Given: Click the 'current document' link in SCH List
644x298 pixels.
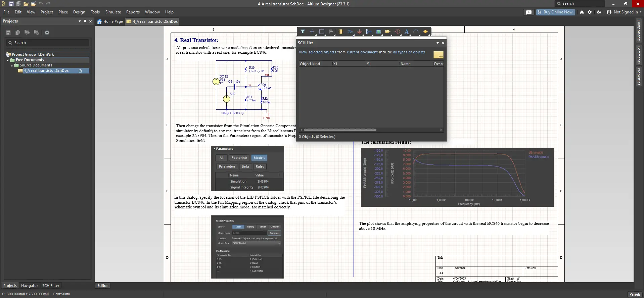Looking at the screenshot, I should click(362, 52).
